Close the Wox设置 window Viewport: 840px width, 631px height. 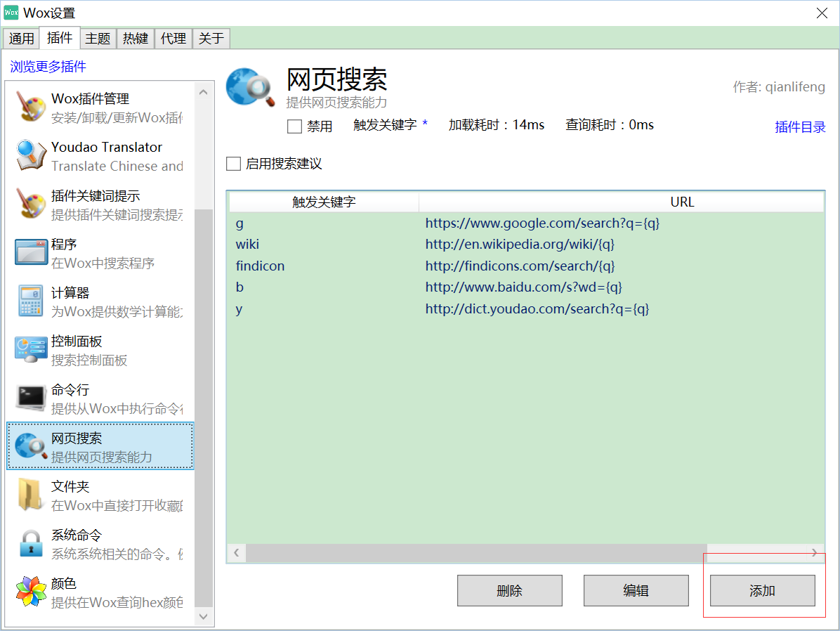tap(822, 13)
